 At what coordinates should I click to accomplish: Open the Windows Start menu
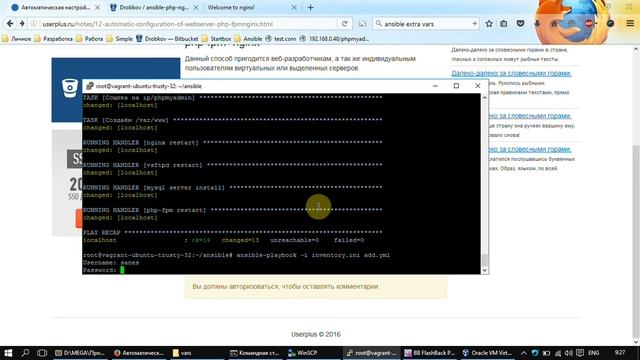tap(8, 353)
